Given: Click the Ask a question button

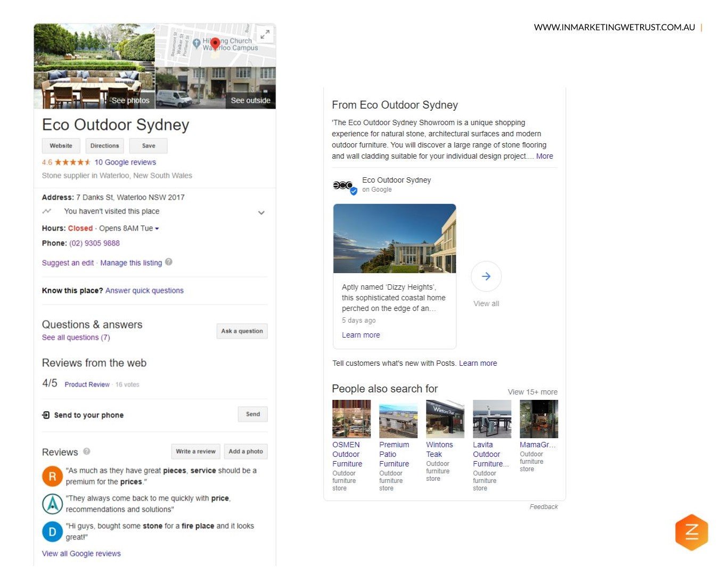Looking at the screenshot, I should click(x=242, y=331).
